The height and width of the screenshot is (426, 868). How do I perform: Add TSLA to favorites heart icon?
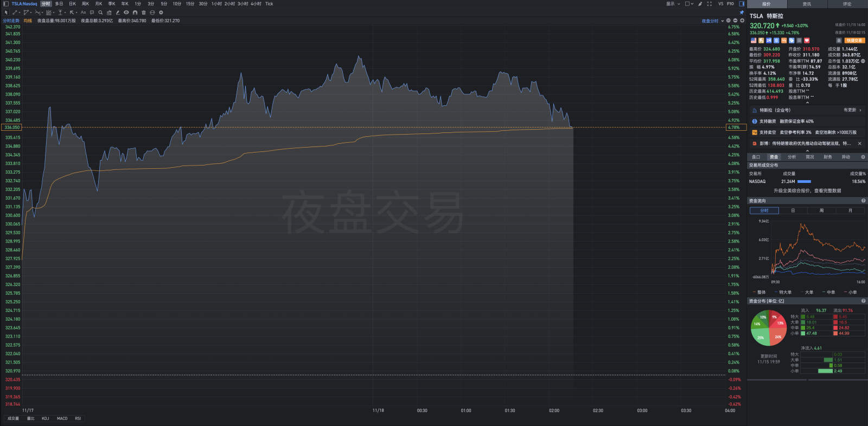tap(807, 41)
